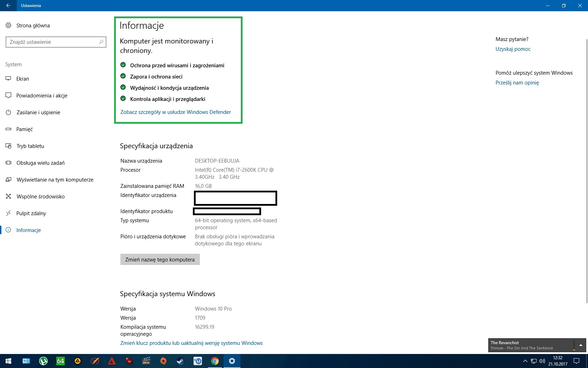
Task: Click the volume bar in The Revanchist popup
Action: [x=574, y=345]
